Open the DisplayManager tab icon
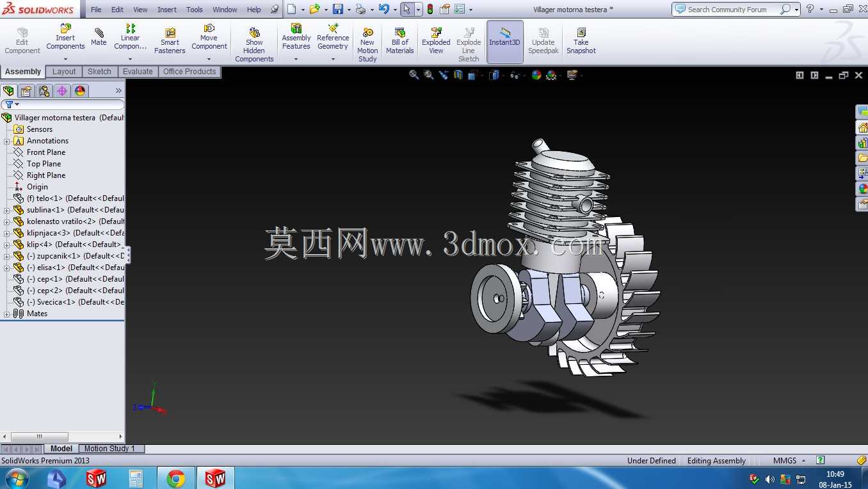The image size is (868, 489). click(80, 91)
